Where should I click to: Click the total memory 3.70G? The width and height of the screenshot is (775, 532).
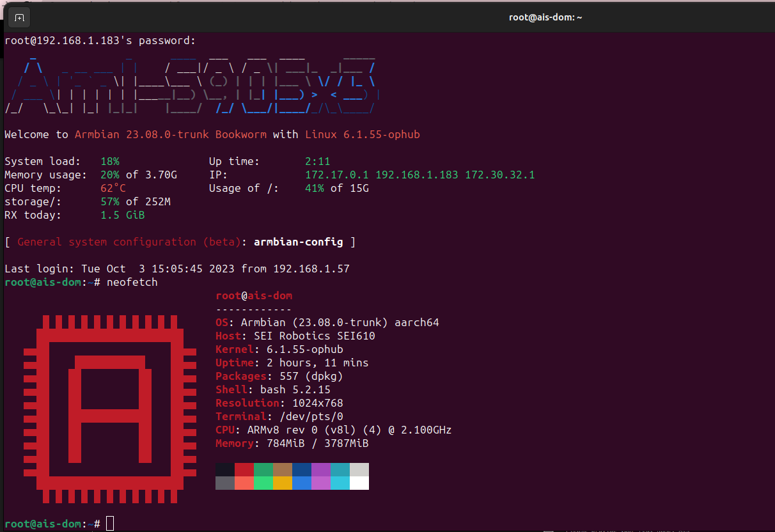[x=161, y=175]
